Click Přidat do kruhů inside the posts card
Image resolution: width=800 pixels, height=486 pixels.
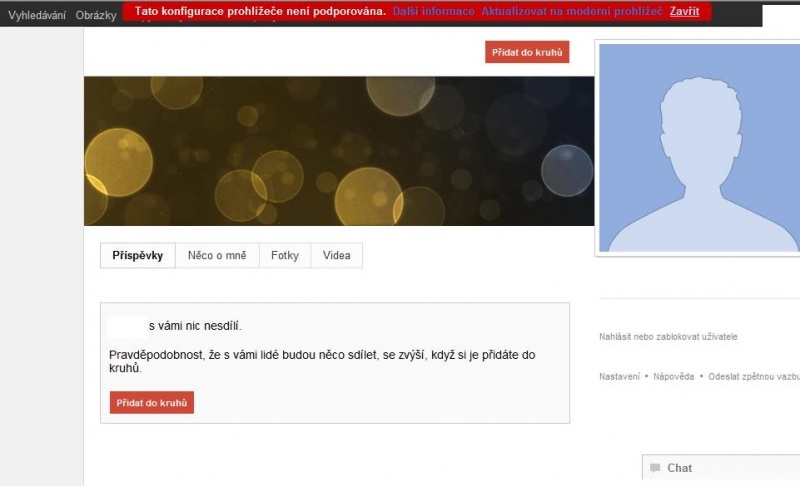coord(151,402)
